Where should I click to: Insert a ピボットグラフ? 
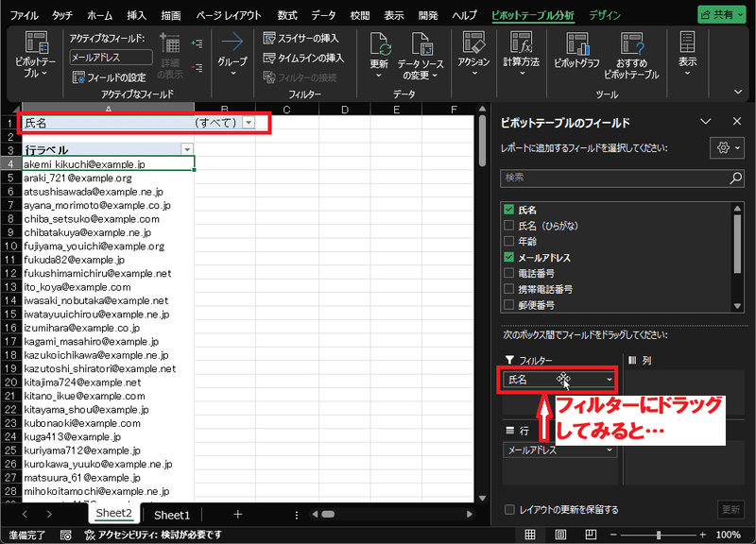[x=576, y=51]
